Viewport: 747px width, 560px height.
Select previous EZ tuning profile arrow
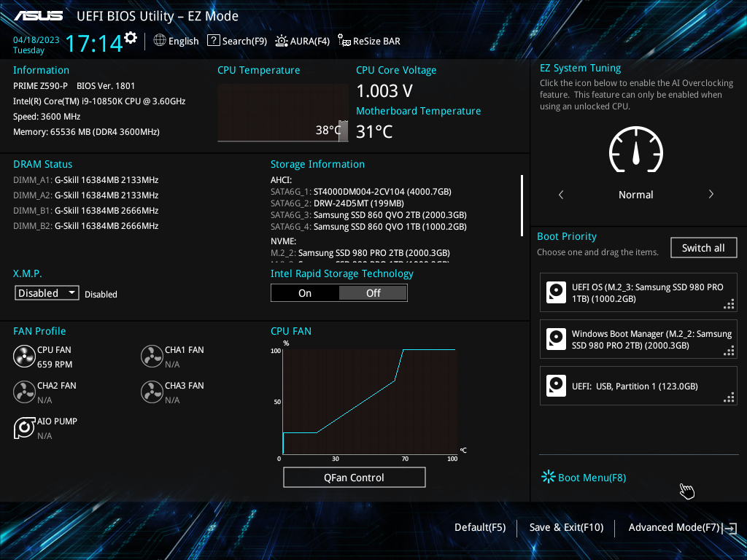(x=561, y=194)
